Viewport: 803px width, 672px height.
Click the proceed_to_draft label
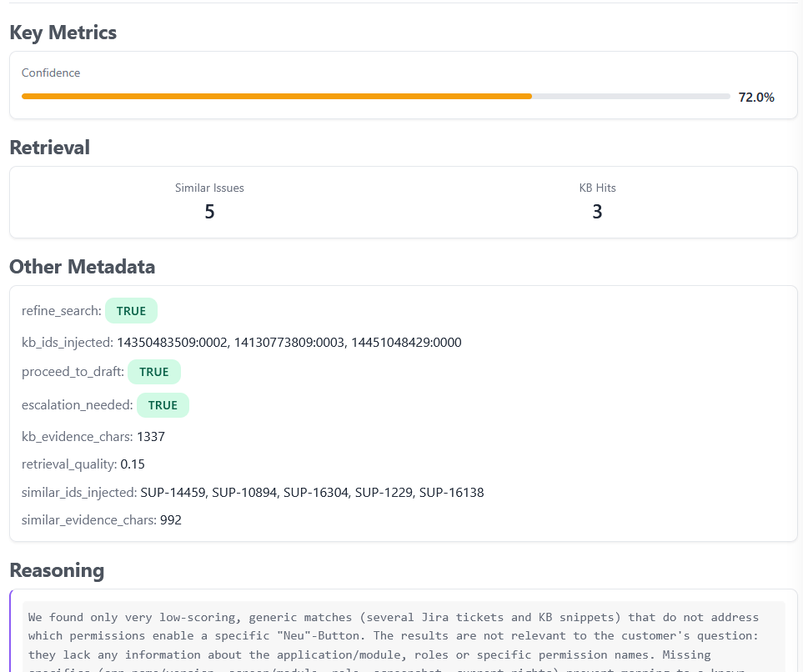[x=73, y=372]
